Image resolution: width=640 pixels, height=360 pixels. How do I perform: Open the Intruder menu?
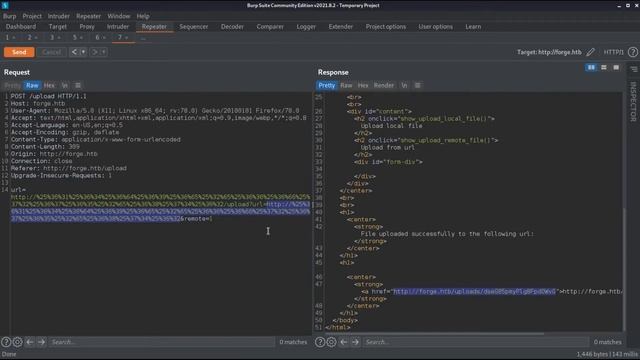point(59,16)
